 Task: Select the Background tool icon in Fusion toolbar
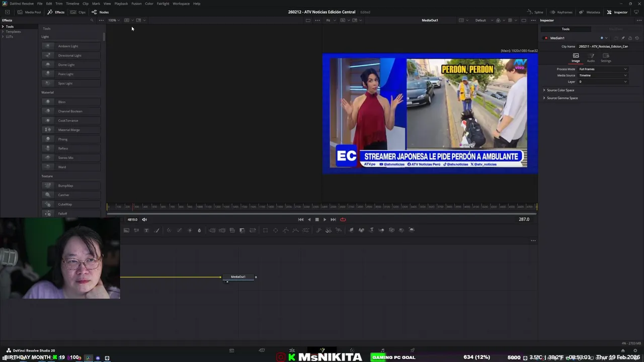pos(126,230)
